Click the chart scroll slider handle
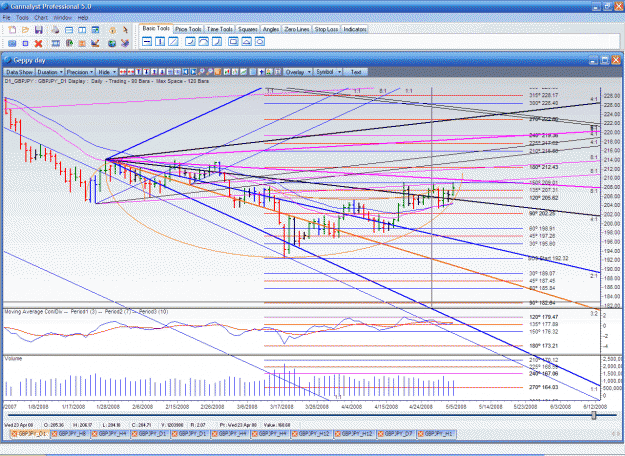This screenshot has height=456, width=625. coord(594,415)
